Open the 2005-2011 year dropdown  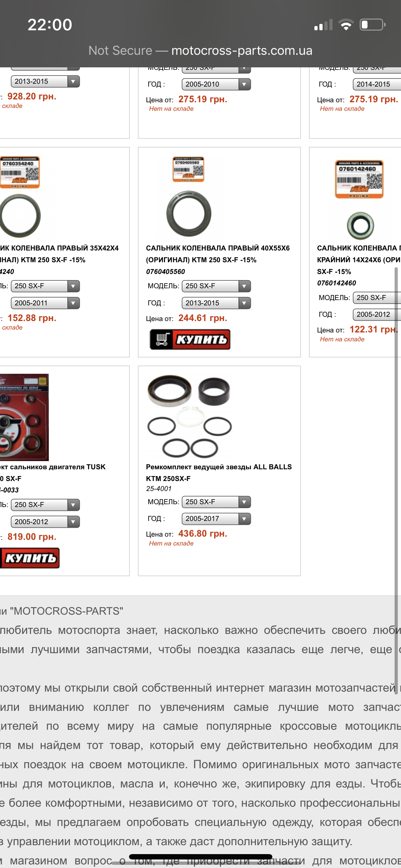[x=45, y=303]
